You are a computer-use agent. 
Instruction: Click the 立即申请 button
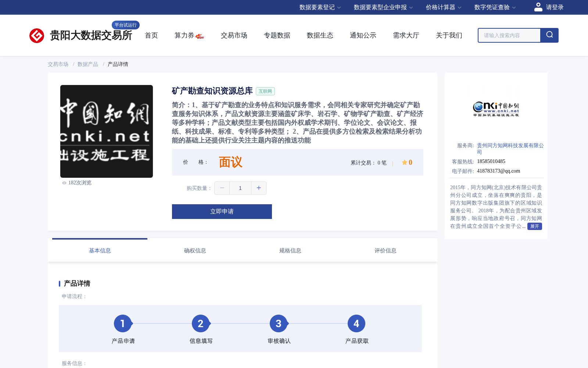(x=222, y=212)
